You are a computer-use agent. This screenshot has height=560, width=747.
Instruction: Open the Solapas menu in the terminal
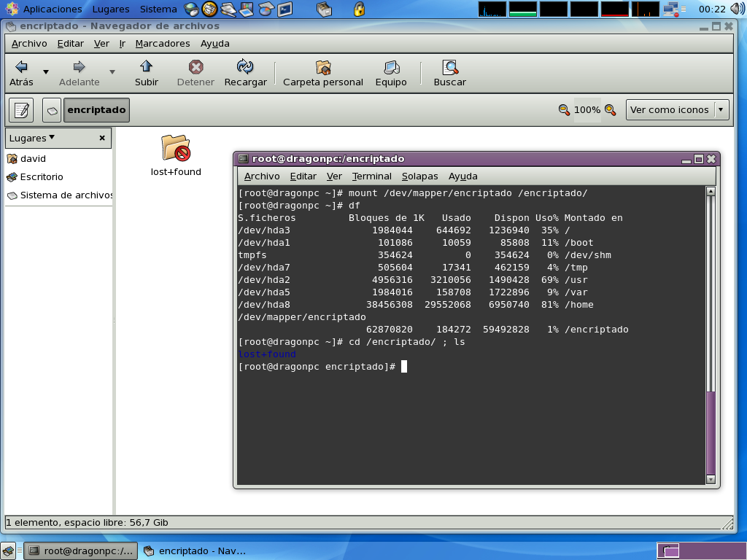419,176
